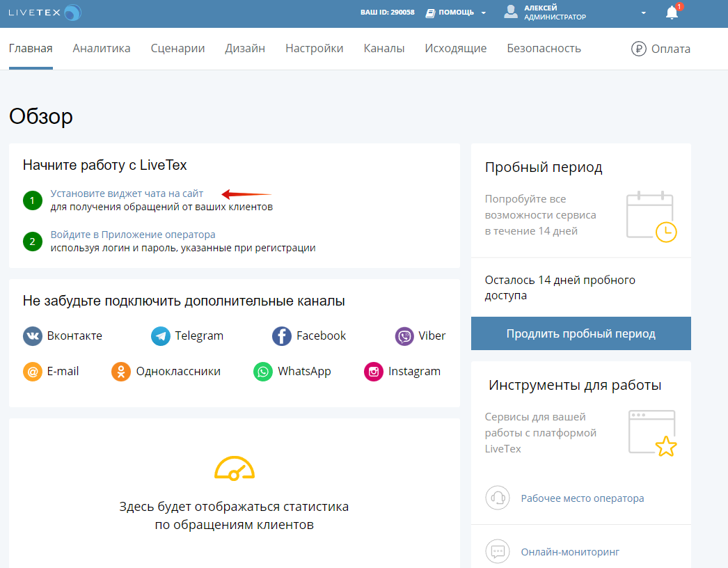Expand the Помощь dropdown arrow

point(483,13)
